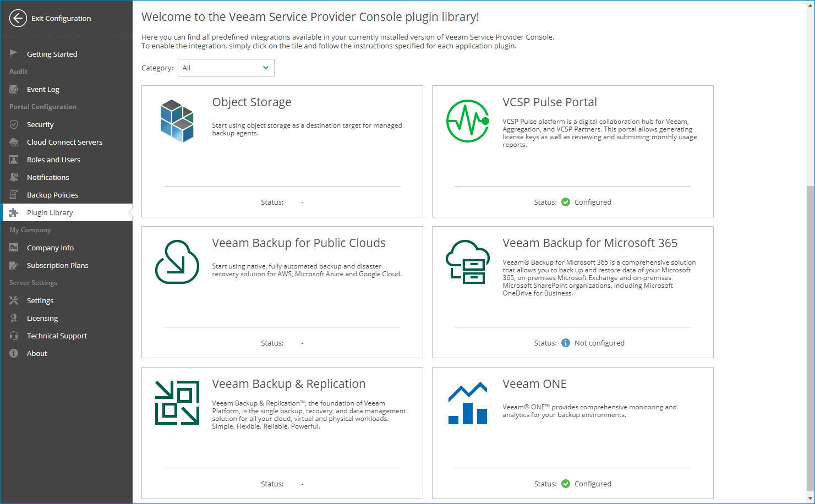
Task: Click the About info icon
Action: [x=14, y=353]
